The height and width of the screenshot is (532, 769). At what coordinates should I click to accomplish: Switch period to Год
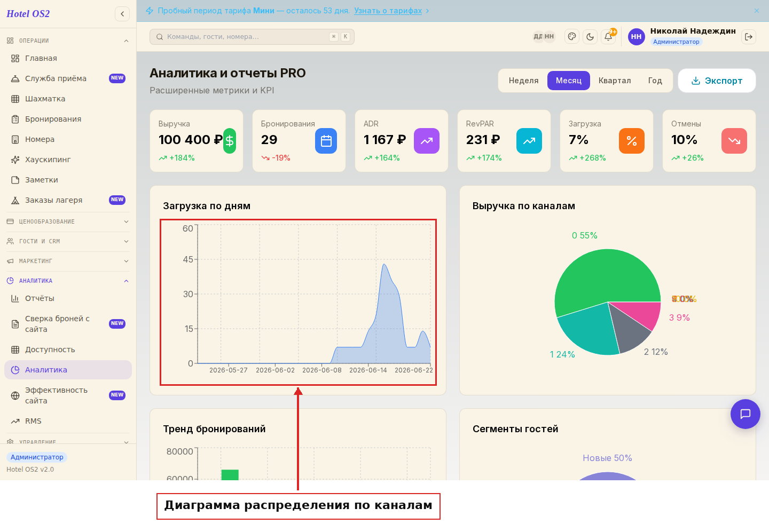coord(655,81)
